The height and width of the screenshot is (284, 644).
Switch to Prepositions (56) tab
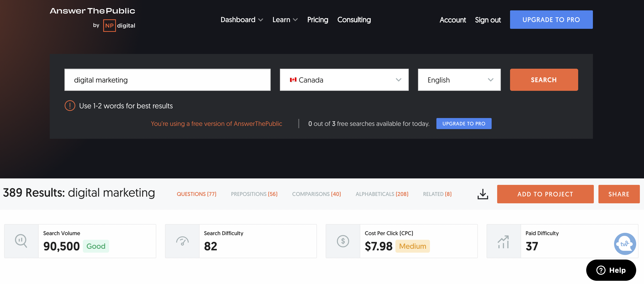[x=254, y=194]
